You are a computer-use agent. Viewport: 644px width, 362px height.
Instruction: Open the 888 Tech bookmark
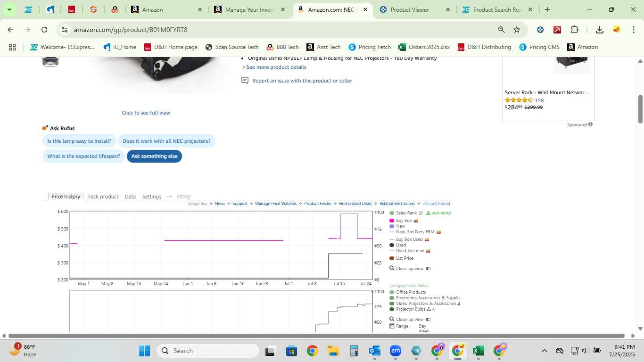point(282,47)
